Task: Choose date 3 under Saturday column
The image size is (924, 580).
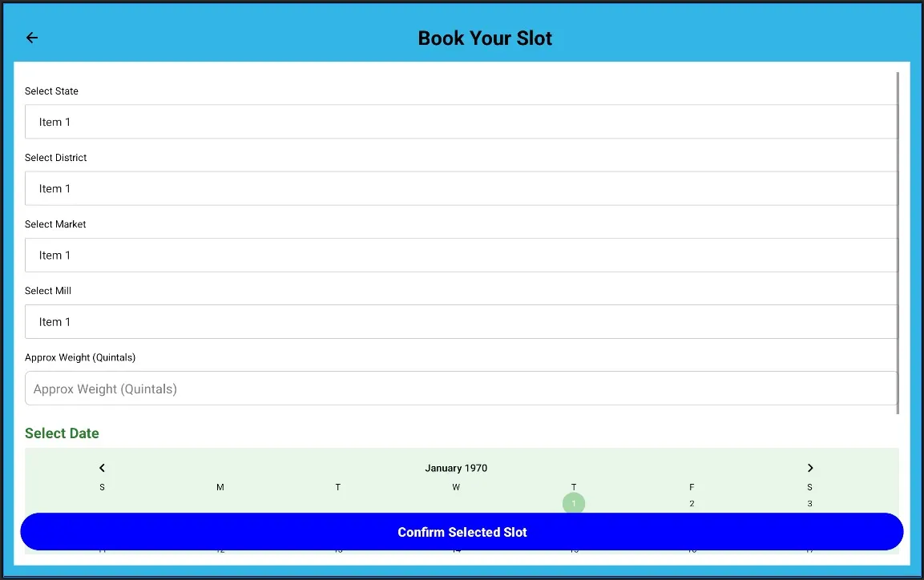Action: (x=809, y=503)
